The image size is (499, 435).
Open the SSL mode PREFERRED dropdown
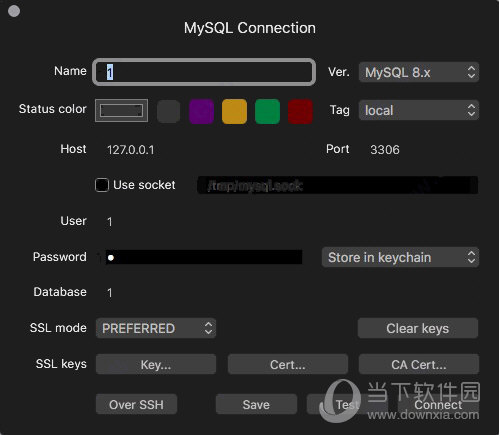point(156,328)
